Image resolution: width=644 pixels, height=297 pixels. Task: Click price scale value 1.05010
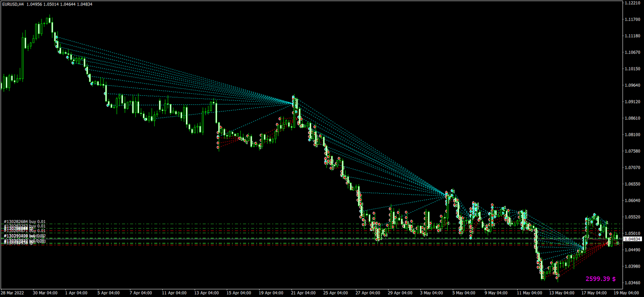point(632,234)
